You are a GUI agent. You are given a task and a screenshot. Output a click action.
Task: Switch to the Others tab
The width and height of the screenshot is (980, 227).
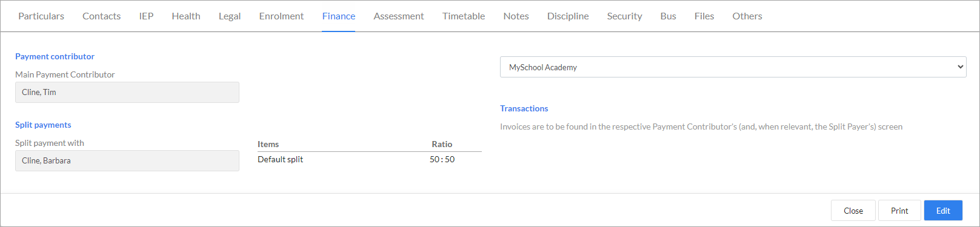[747, 16]
